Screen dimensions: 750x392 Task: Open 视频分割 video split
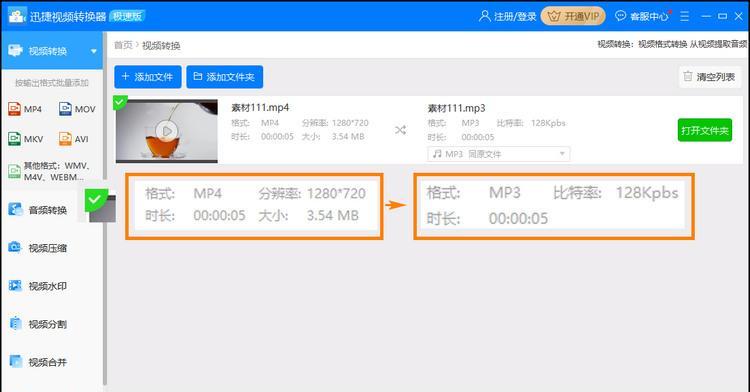[x=47, y=324]
